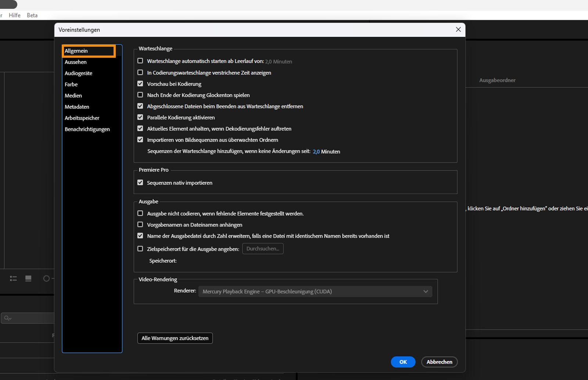Screen dimensions: 588x380
Task: Click the zoom slider handle
Action: 46,278
